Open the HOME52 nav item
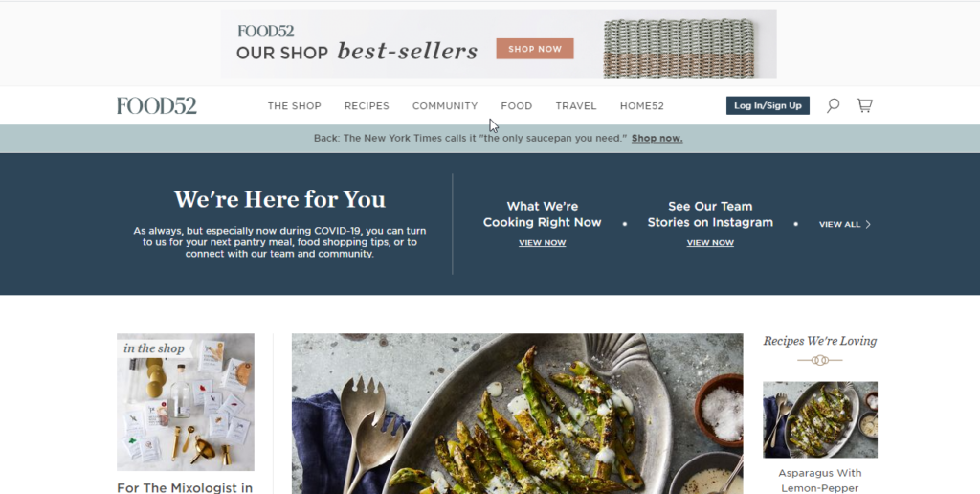The image size is (980, 494). (x=642, y=106)
